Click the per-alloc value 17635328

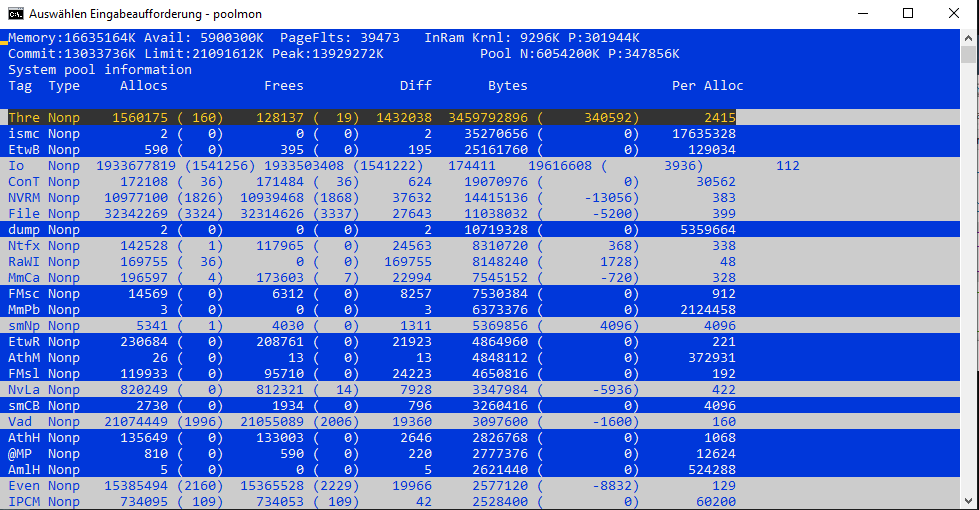(x=704, y=134)
